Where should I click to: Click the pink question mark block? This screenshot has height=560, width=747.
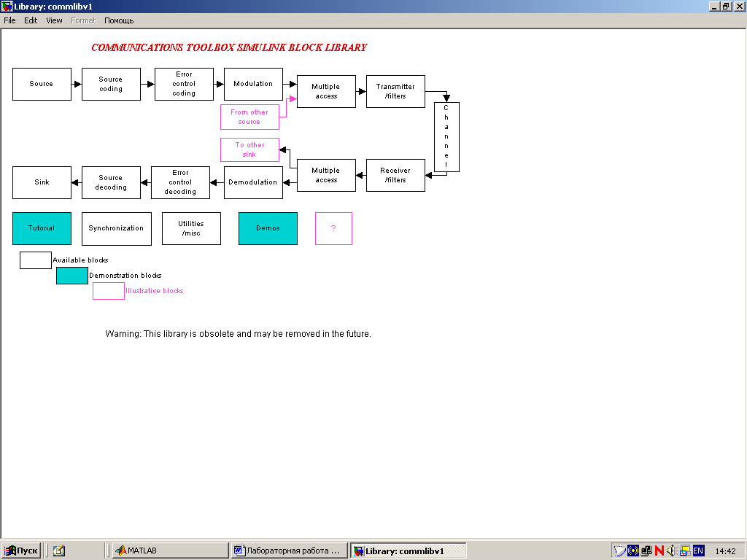click(x=333, y=228)
